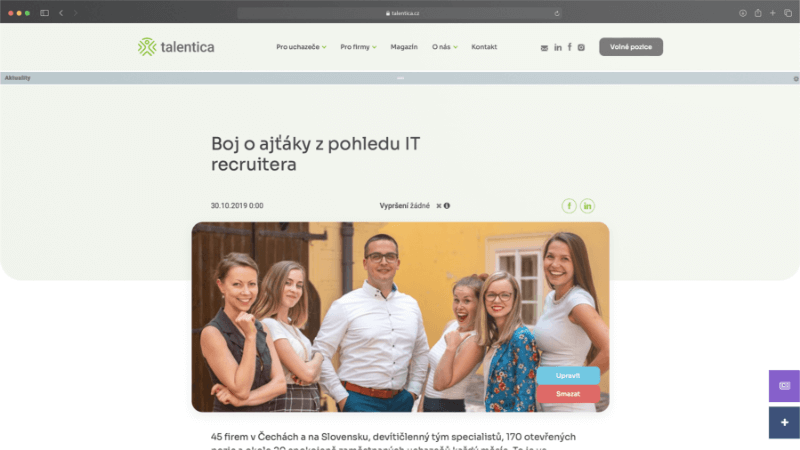The width and height of the screenshot is (800, 450).
Task: Click the Volné pozice button
Action: point(631,47)
